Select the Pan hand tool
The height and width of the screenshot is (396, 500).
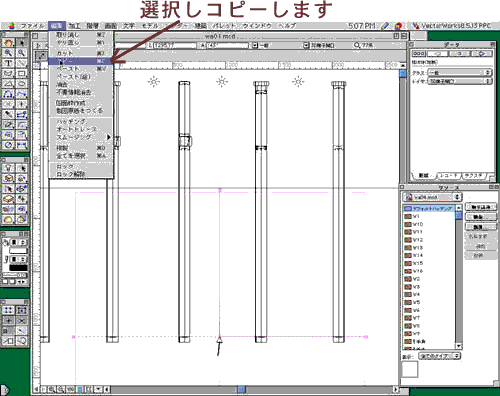9,43
